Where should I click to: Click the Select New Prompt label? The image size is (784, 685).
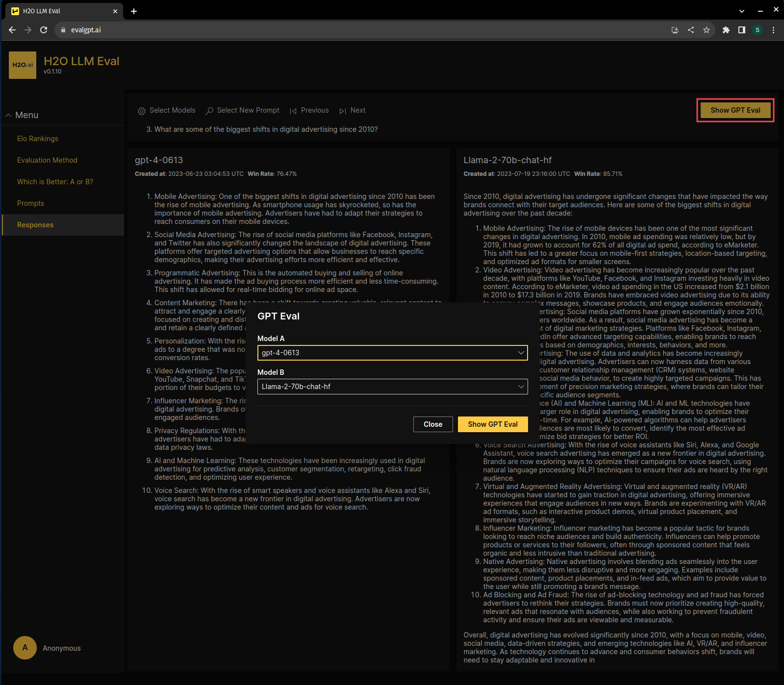248,110
